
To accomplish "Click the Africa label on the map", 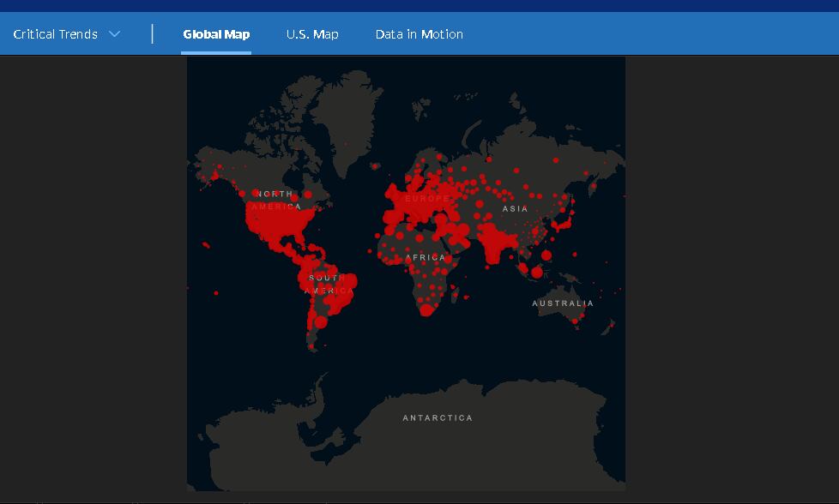I will click(426, 257).
